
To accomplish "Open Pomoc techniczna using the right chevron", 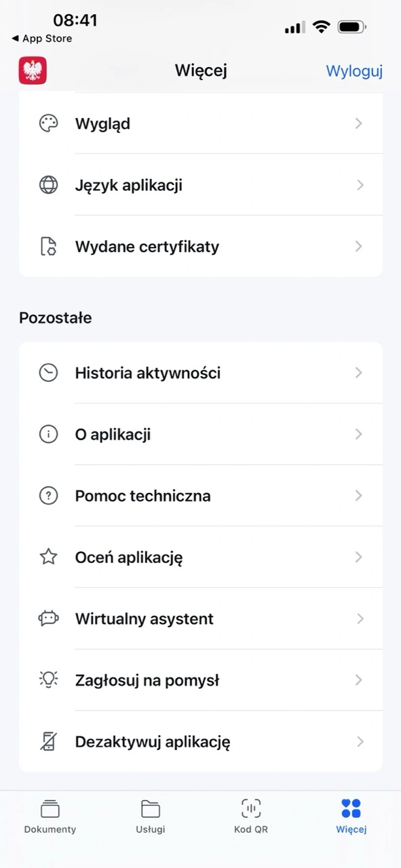I will [x=359, y=496].
